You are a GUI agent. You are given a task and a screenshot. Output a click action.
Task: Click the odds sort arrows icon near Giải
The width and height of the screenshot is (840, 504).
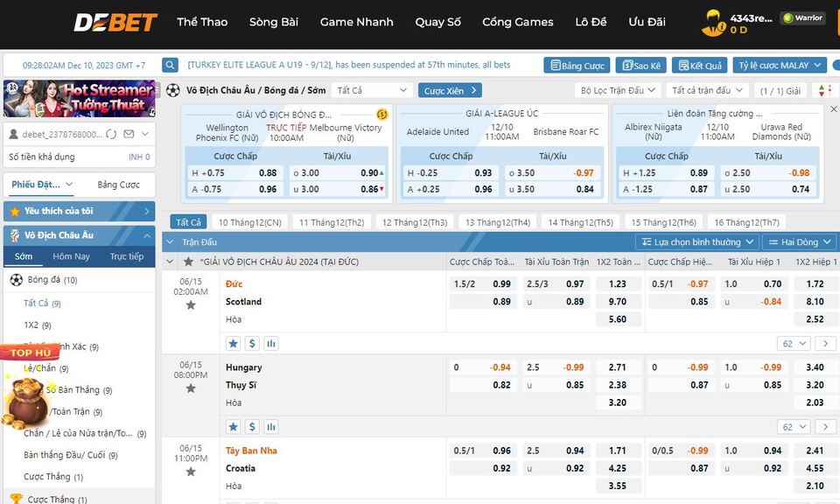(x=822, y=90)
